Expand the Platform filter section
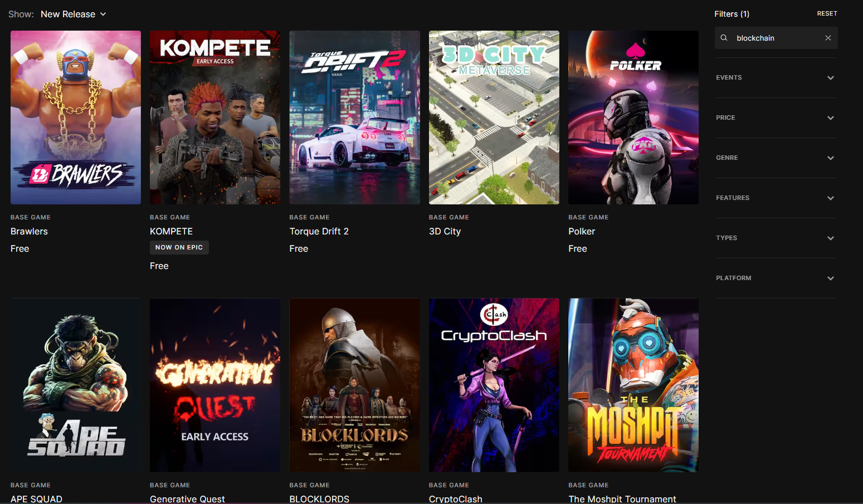The width and height of the screenshot is (863, 504). (776, 278)
